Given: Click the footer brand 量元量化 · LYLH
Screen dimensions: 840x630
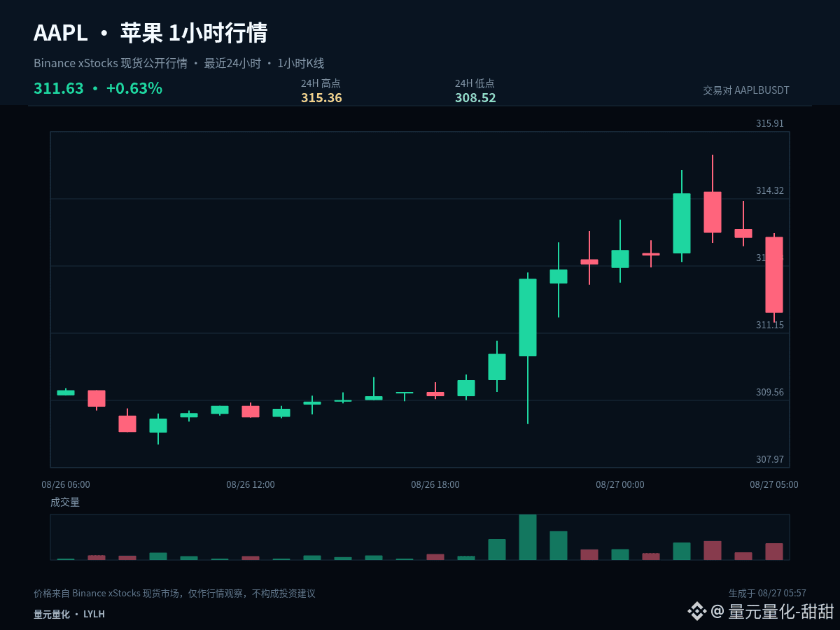Looking at the screenshot, I should click(x=69, y=614).
